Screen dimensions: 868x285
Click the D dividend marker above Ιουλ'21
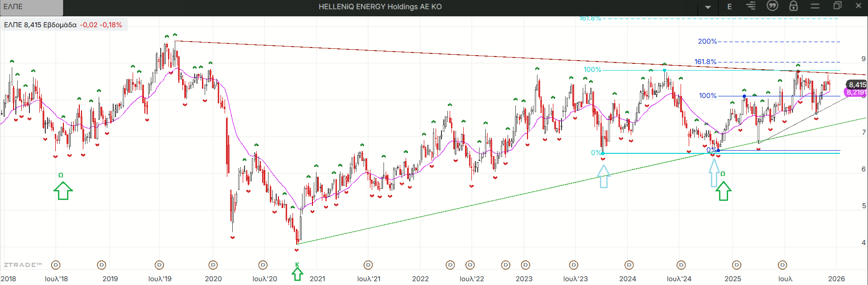368,265
